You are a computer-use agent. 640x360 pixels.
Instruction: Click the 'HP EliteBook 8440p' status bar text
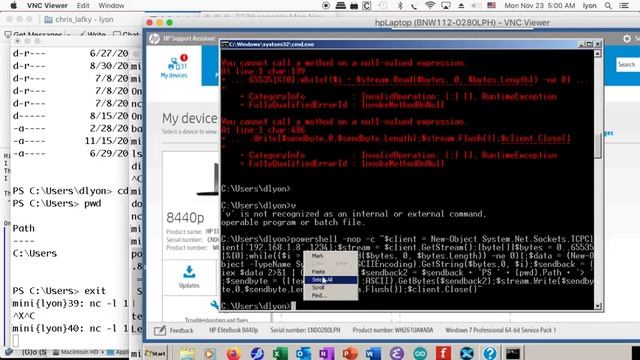(233, 330)
